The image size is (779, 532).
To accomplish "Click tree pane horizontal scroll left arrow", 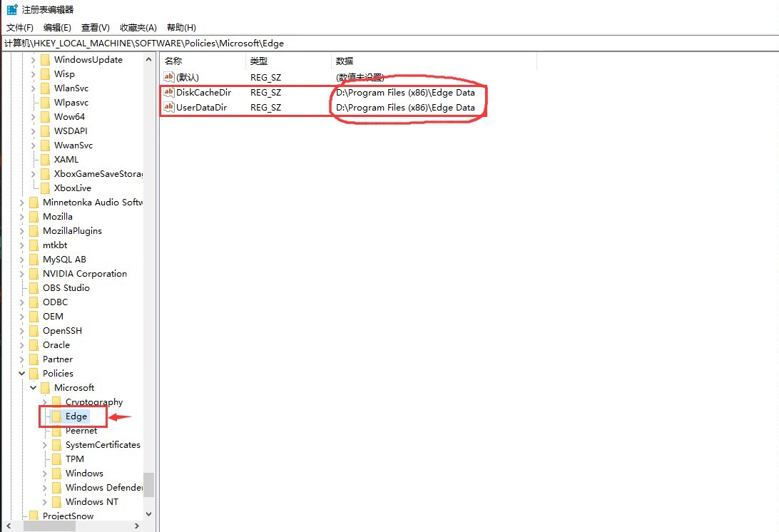I will pos(9,526).
